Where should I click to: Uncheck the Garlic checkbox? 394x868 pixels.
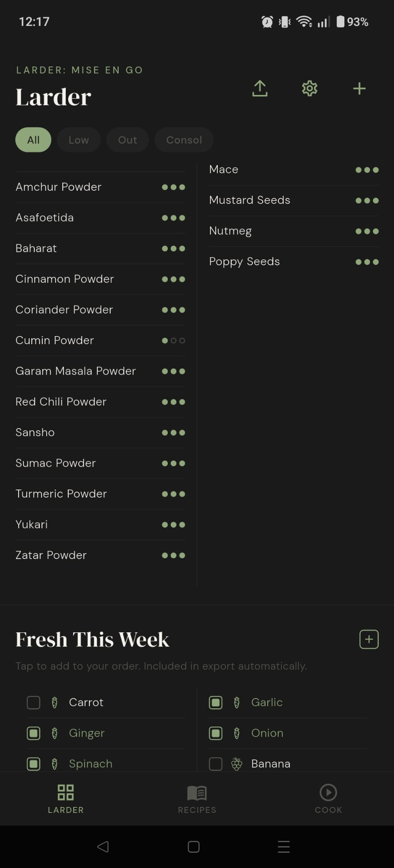216,702
